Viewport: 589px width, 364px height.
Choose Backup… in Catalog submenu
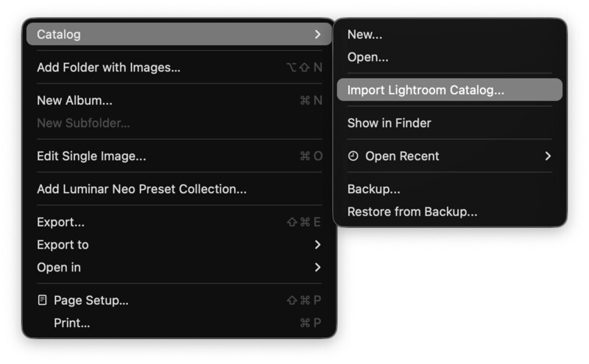pyautogui.click(x=450, y=189)
